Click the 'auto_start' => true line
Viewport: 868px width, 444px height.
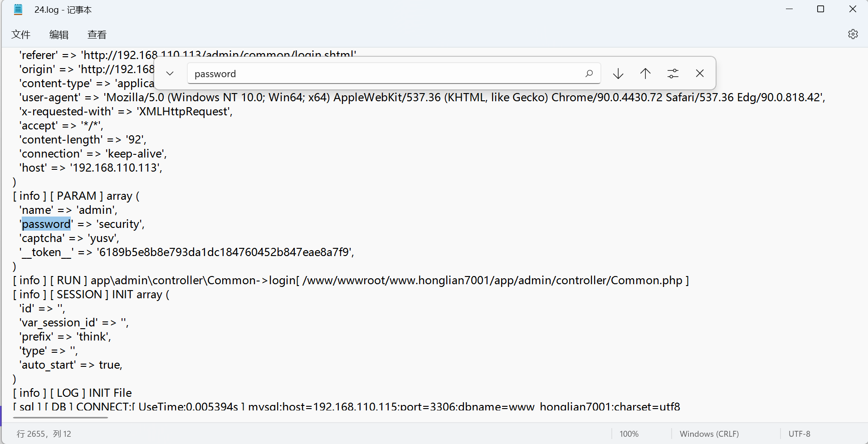[x=71, y=365]
